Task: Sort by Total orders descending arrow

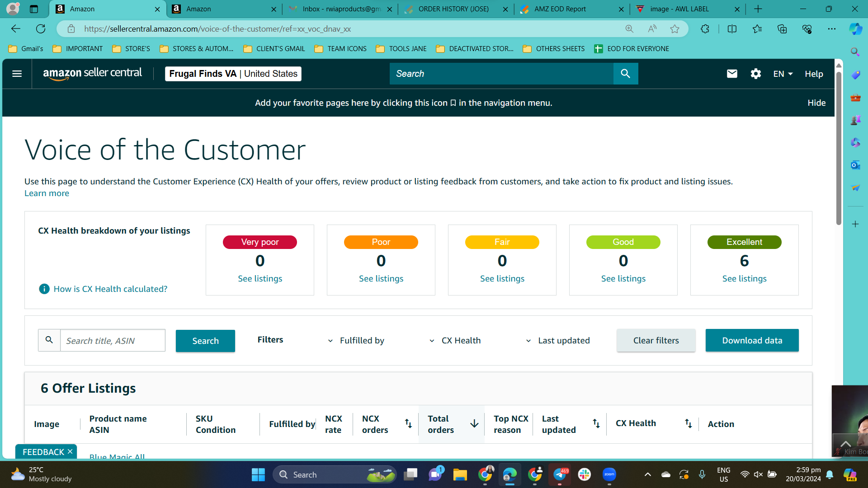Action: pos(474,423)
